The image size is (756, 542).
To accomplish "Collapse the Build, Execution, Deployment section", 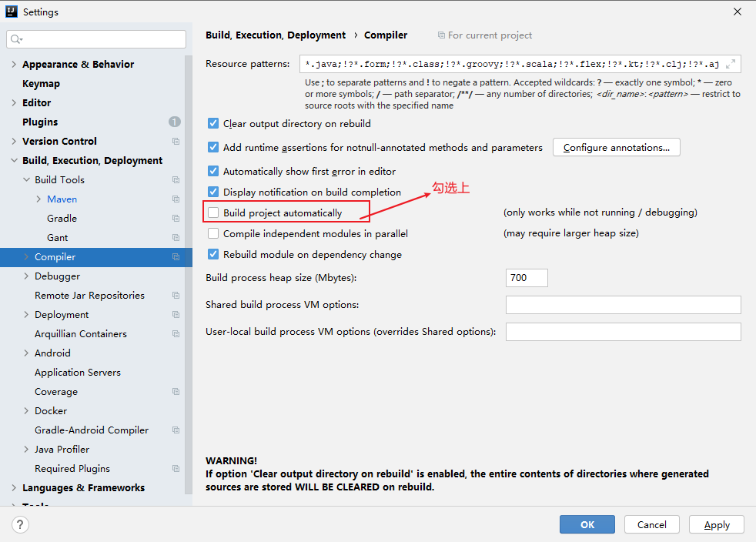I will click(14, 161).
